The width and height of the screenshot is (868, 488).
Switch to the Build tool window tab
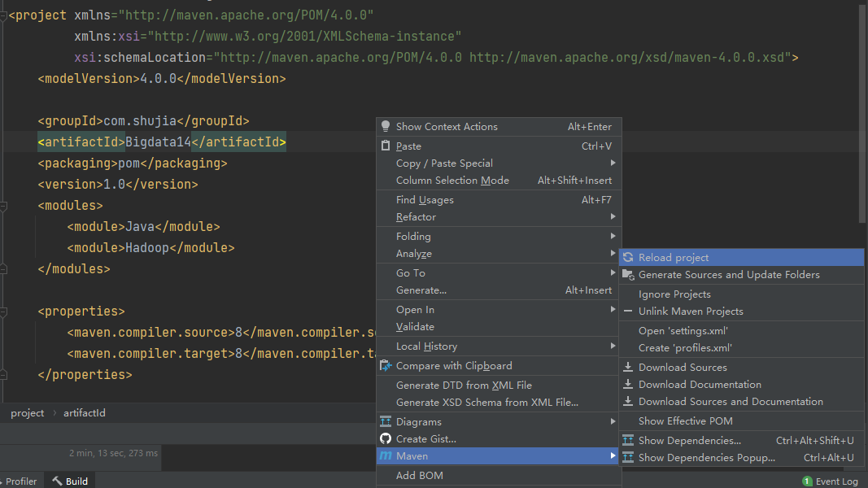(x=70, y=481)
